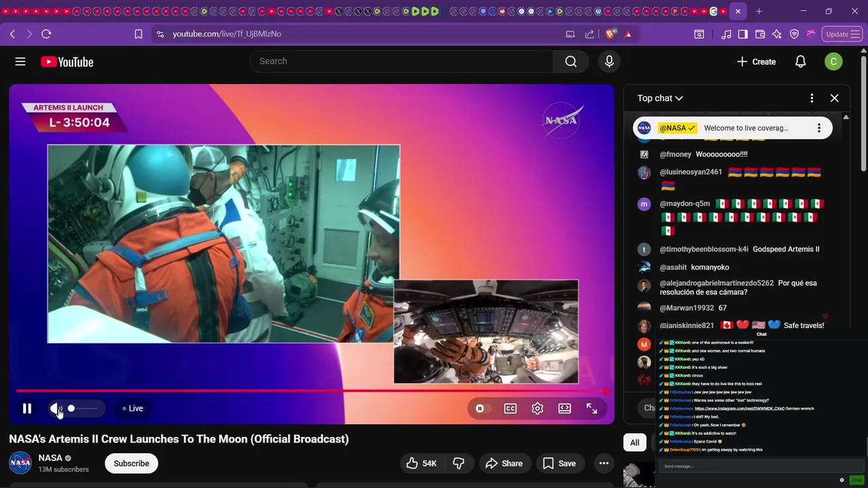Viewport: 868px width, 488px height.
Task: Go back in browser history
Action: [12, 34]
